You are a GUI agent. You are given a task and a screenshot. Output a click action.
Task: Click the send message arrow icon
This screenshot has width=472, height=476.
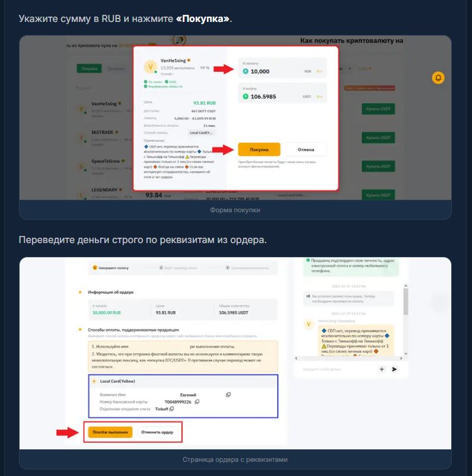394,369
